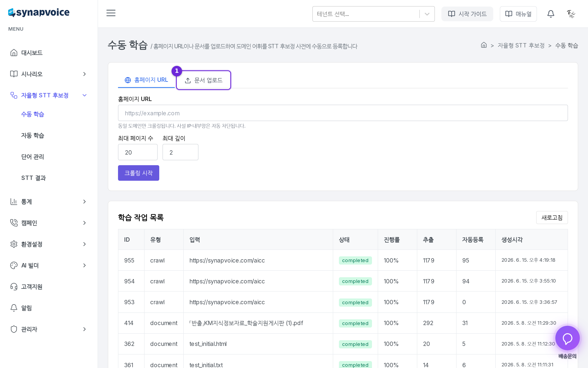Image resolution: width=588 pixels, height=368 pixels.
Task: Click the 고객지원 headset icon
Action: tap(14, 286)
